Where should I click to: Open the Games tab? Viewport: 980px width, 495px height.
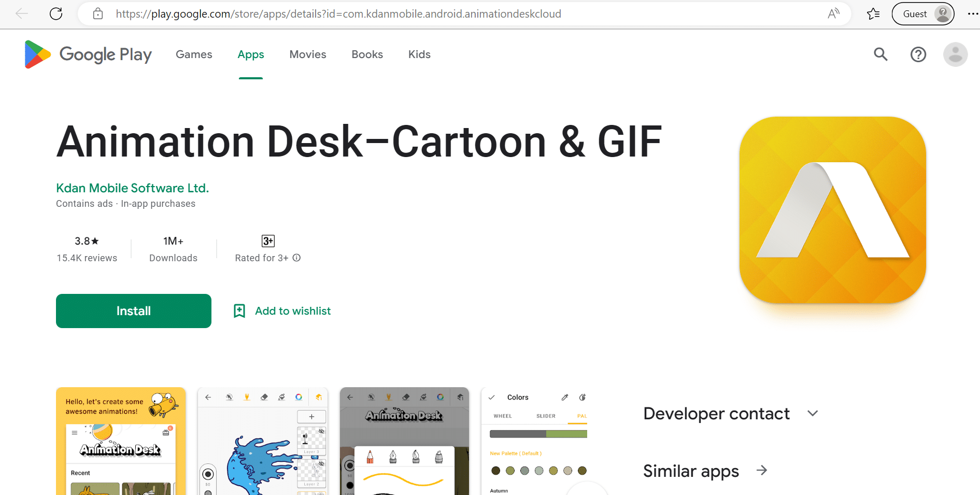tap(194, 54)
